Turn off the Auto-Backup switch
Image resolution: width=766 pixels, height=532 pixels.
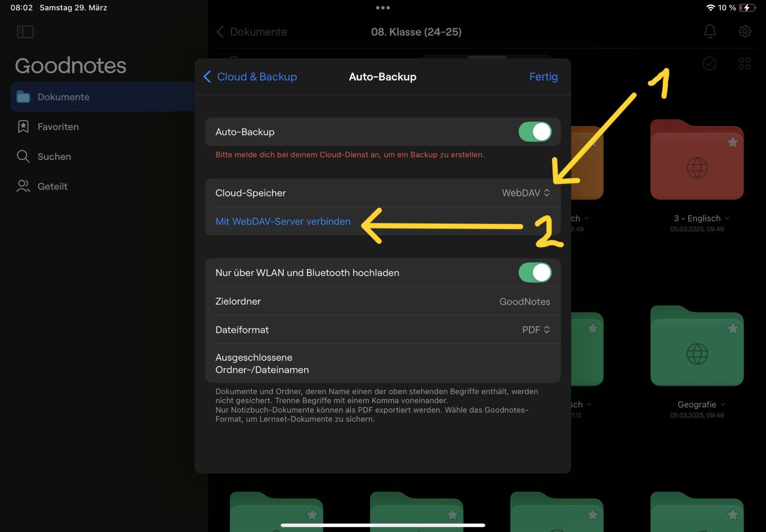[535, 132]
